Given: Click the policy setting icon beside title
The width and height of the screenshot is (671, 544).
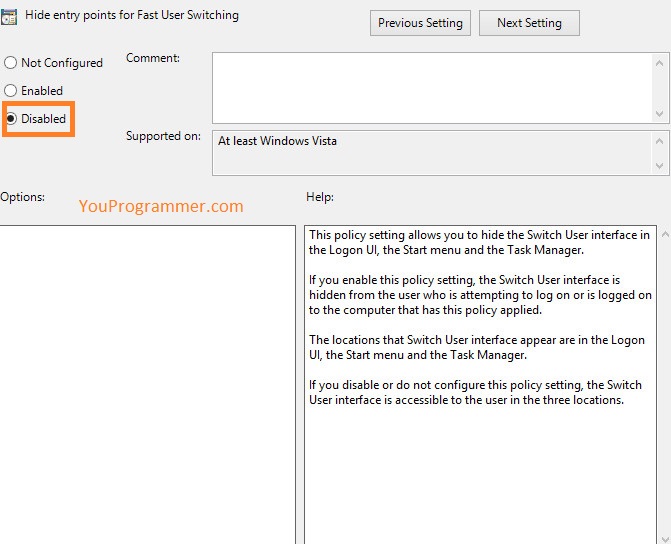Looking at the screenshot, I should (9, 17).
